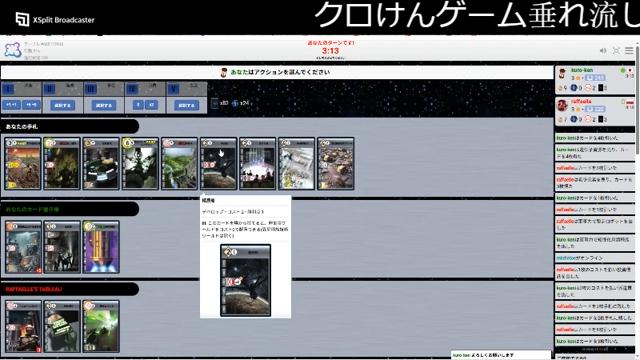640x360 pixels.
Task: Mute the game sound with the speaker icon
Action: tap(603, 51)
